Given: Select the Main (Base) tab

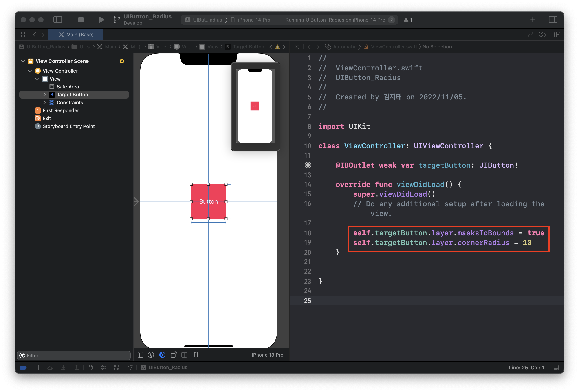Looking at the screenshot, I should [x=76, y=35].
